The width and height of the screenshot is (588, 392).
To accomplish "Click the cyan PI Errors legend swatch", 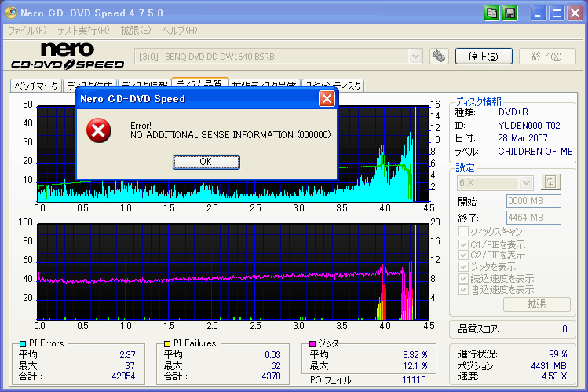I will coord(23,343).
